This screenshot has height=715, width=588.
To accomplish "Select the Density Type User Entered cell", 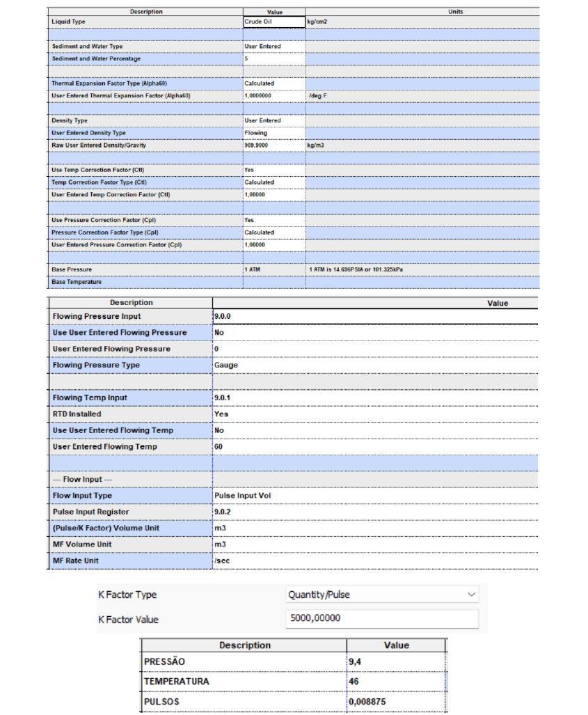I will [x=274, y=121].
